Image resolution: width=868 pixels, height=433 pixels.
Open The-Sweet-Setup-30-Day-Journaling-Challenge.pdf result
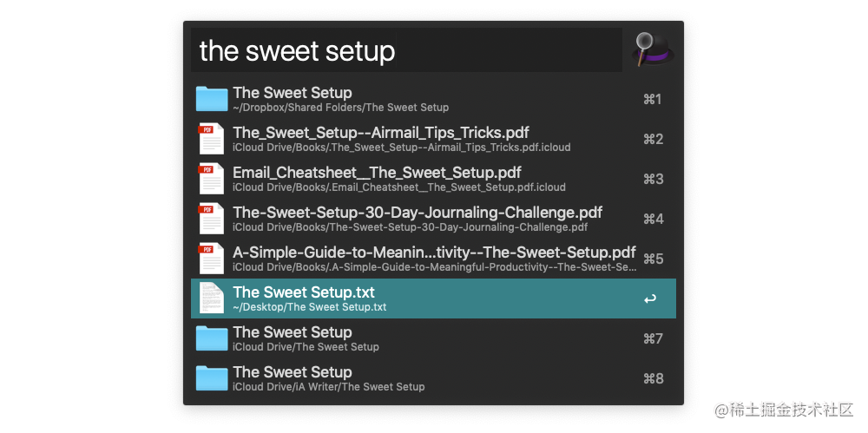433,219
